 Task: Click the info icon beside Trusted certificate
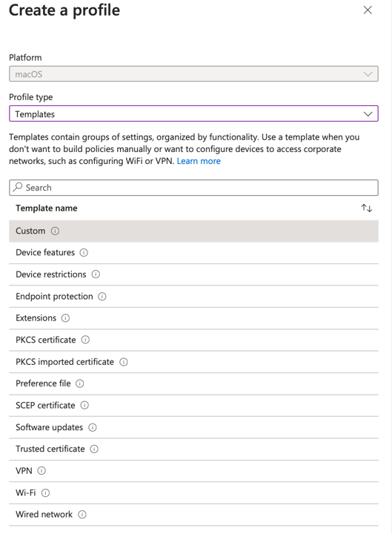94,449
